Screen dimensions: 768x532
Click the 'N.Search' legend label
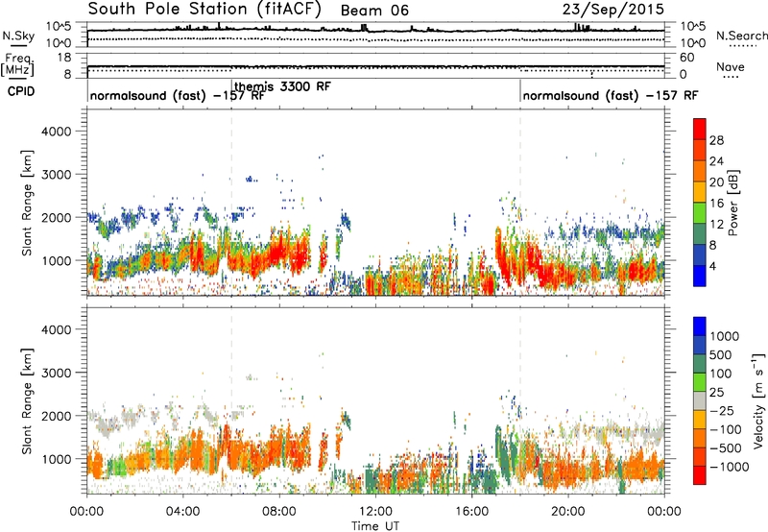(x=741, y=36)
